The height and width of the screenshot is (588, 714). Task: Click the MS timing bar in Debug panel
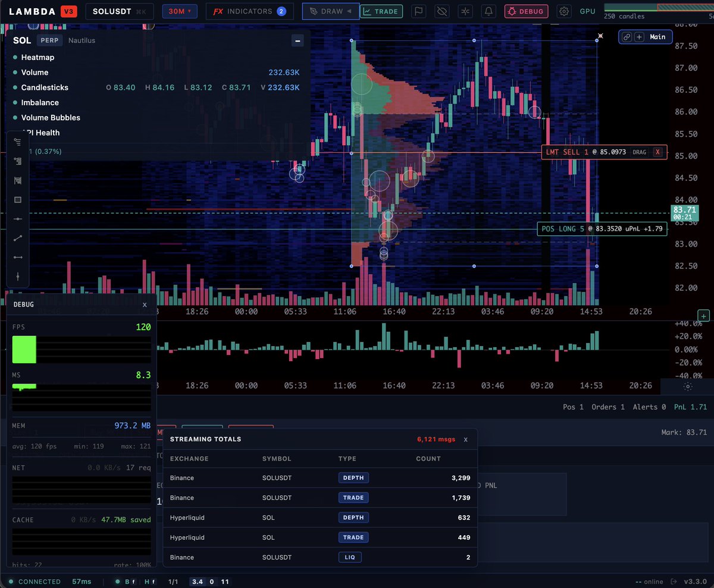click(x=82, y=397)
